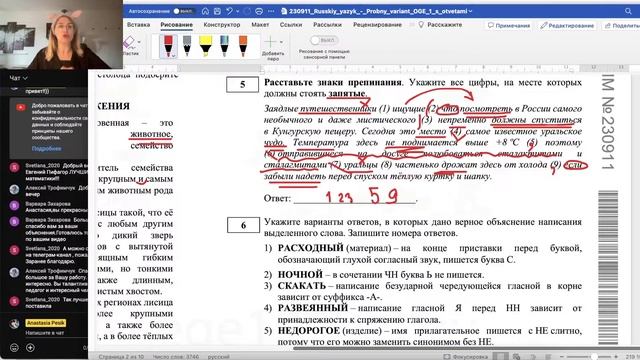Collapse the Чат panel chevron
Viewport: 640px width, 360px height.
coord(25,78)
